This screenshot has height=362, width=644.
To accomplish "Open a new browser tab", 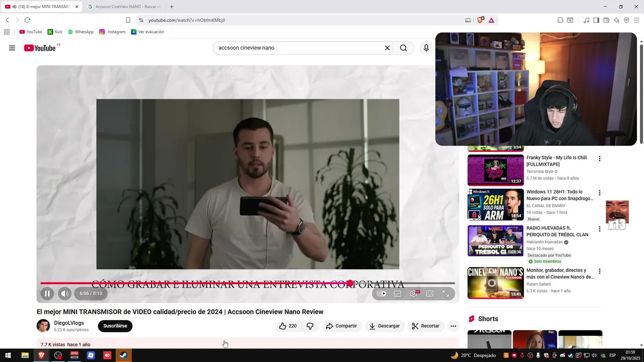I will [172, 7].
